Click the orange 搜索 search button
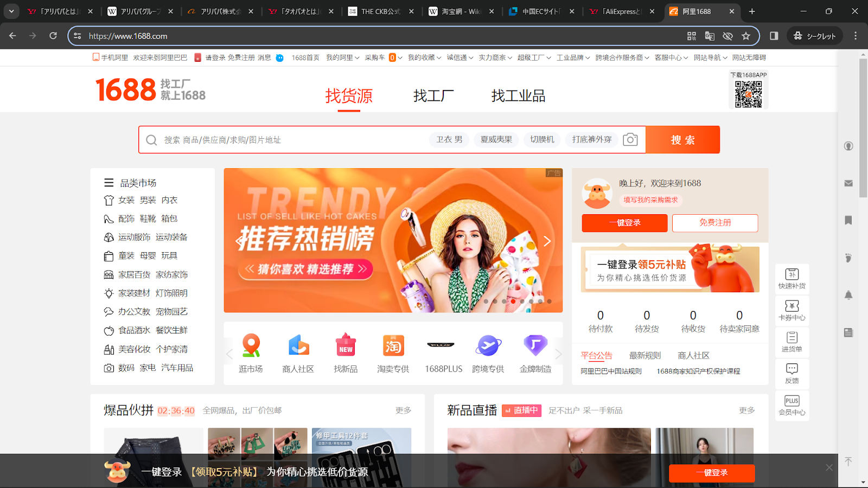 [683, 140]
